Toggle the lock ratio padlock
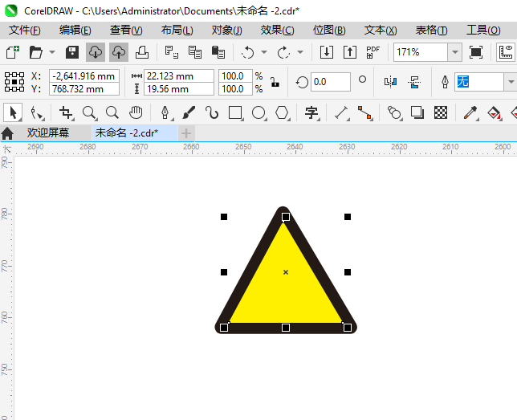 [x=275, y=82]
